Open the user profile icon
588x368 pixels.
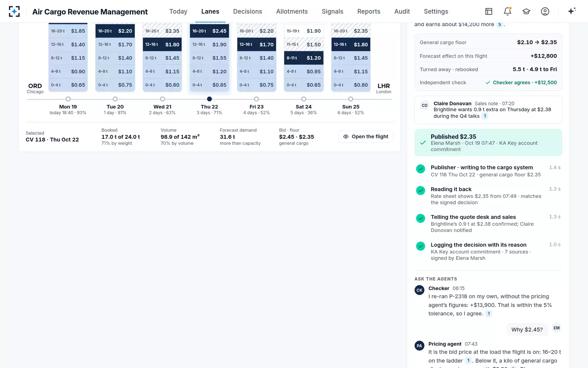[545, 11]
